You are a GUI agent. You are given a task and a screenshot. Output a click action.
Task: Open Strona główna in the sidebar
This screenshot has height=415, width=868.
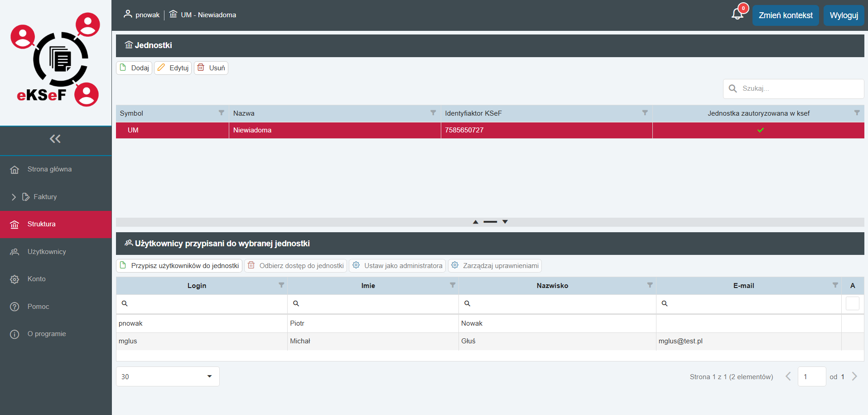(49, 169)
